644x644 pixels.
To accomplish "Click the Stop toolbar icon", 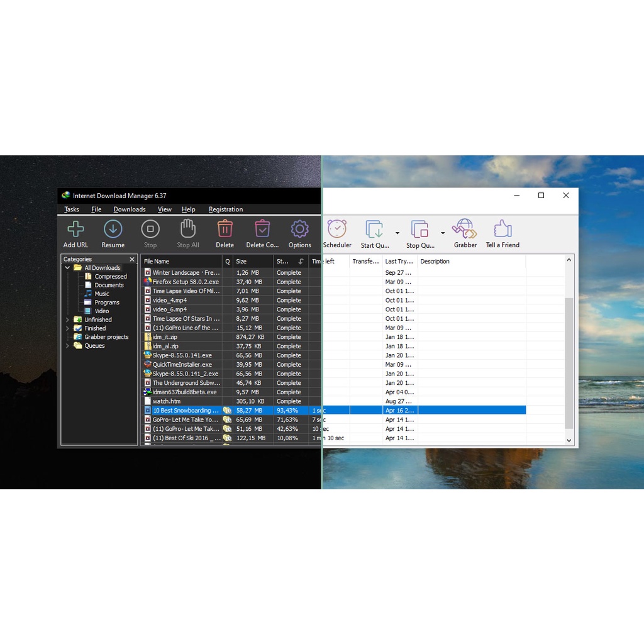I will click(150, 229).
